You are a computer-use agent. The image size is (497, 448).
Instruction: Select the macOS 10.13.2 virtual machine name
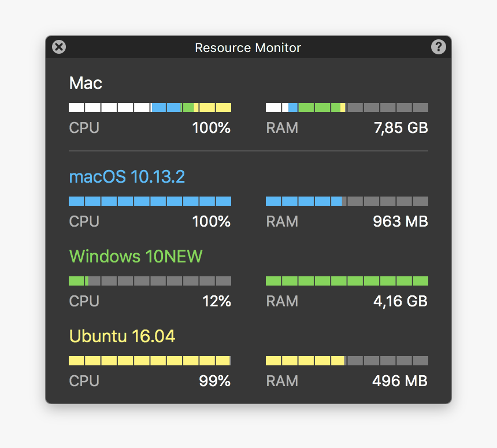pyautogui.click(x=127, y=177)
